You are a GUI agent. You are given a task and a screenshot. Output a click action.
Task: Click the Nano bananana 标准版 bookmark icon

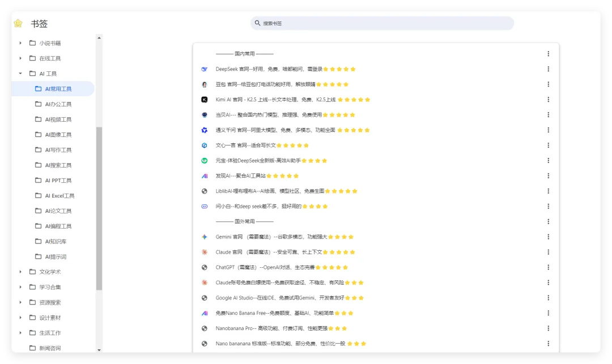(x=204, y=344)
